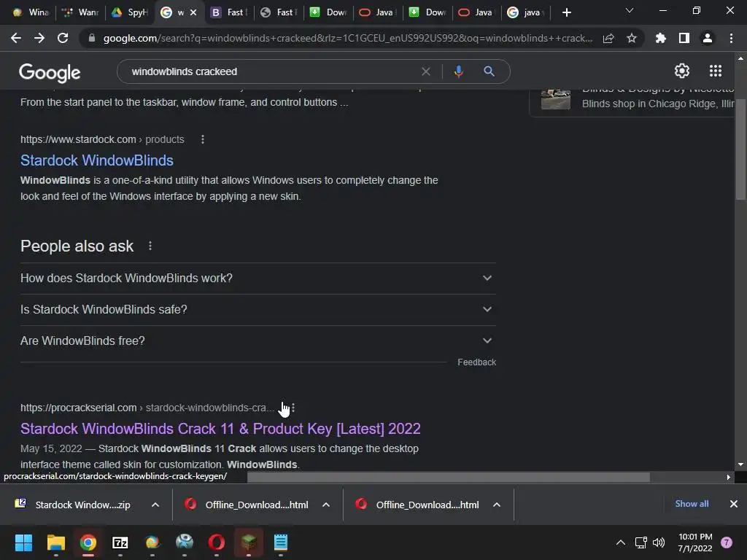Open the second Offline_Download html file
Viewport: 747px width, 560px height.
point(418,505)
